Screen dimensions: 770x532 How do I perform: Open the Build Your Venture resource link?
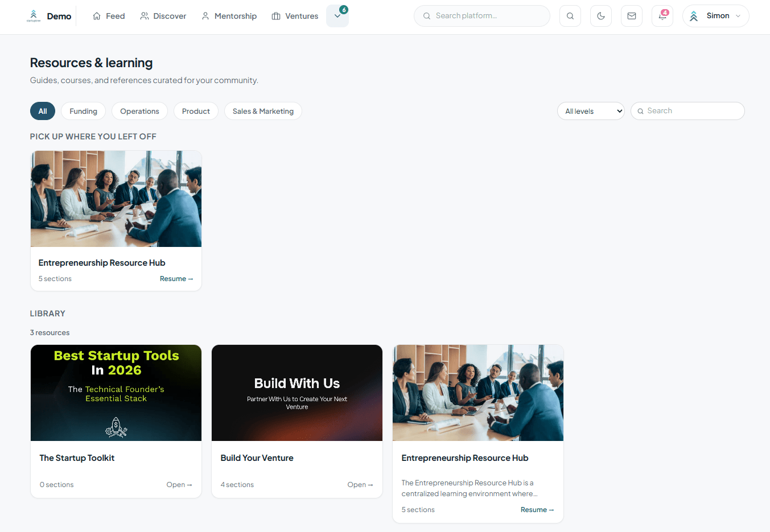(360, 485)
